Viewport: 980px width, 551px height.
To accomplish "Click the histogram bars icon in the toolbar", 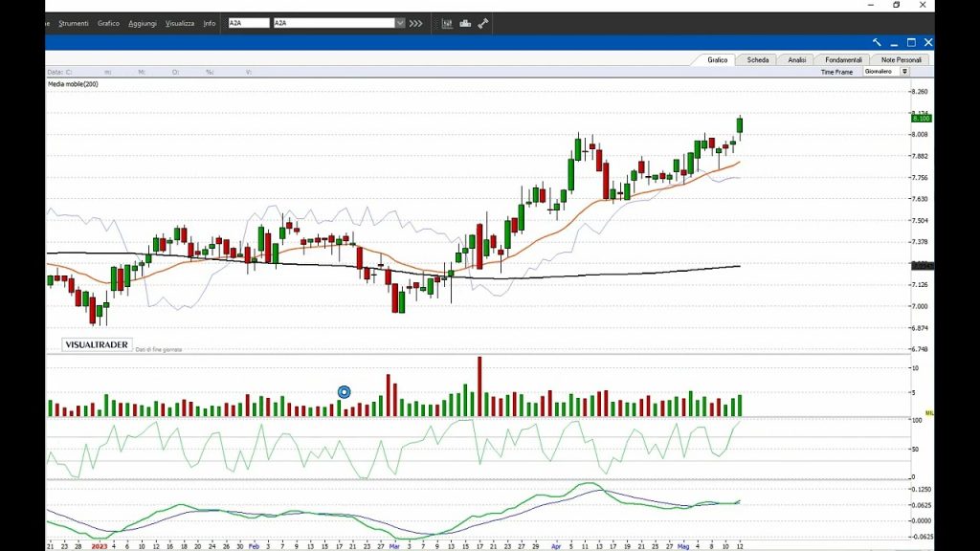I will tap(465, 23).
